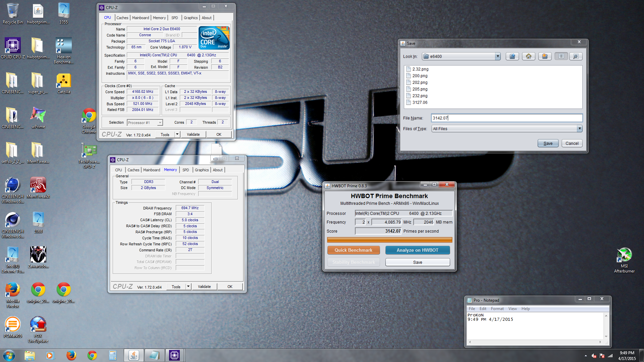
Task: Click the Notepad vertical scrollbar
Action: [606, 326]
